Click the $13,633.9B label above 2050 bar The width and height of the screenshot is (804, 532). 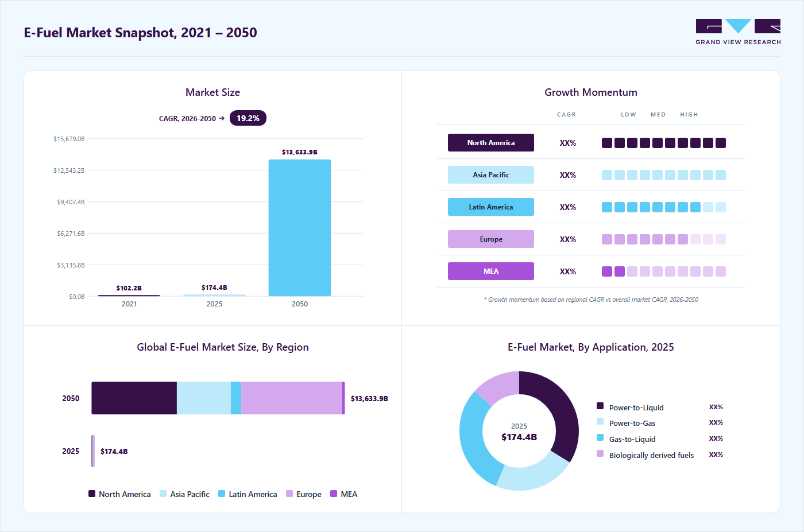pyautogui.click(x=300, y=152)
